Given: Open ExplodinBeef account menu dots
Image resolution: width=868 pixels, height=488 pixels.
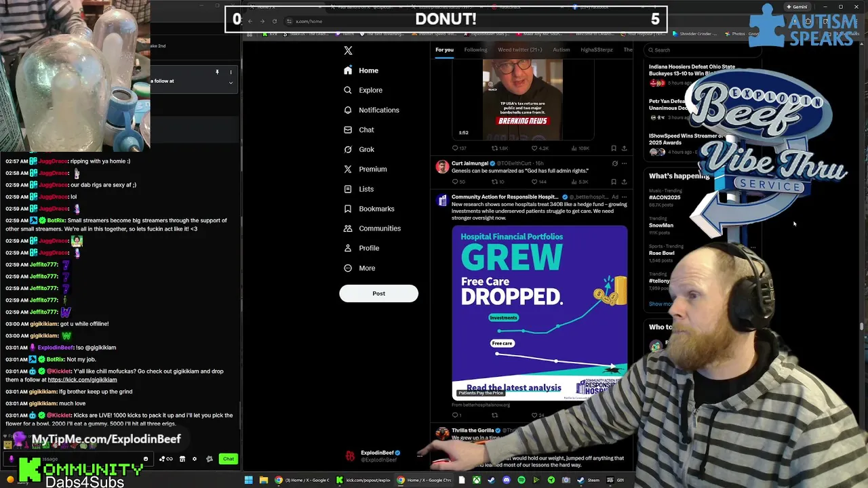Looking at the screenshot, I should 420,456.
